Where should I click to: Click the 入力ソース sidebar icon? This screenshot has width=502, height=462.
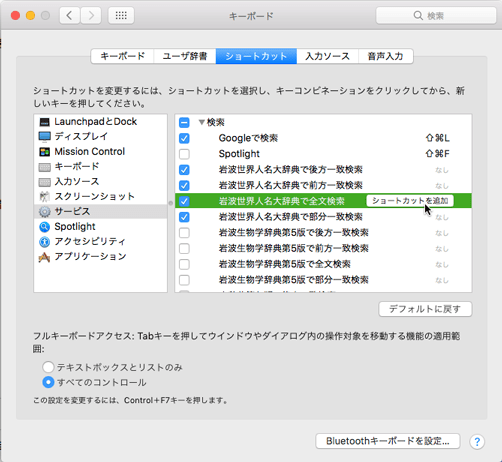45,182
